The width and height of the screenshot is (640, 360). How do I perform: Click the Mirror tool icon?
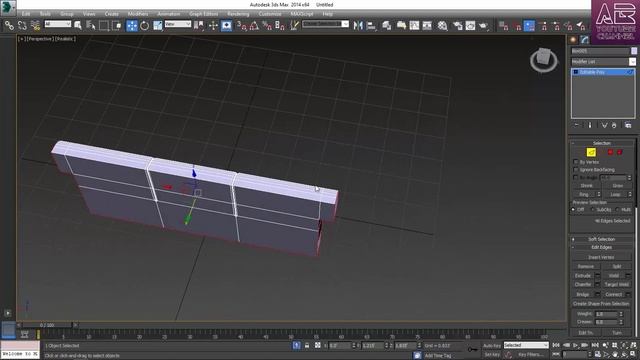coord(358,26)
